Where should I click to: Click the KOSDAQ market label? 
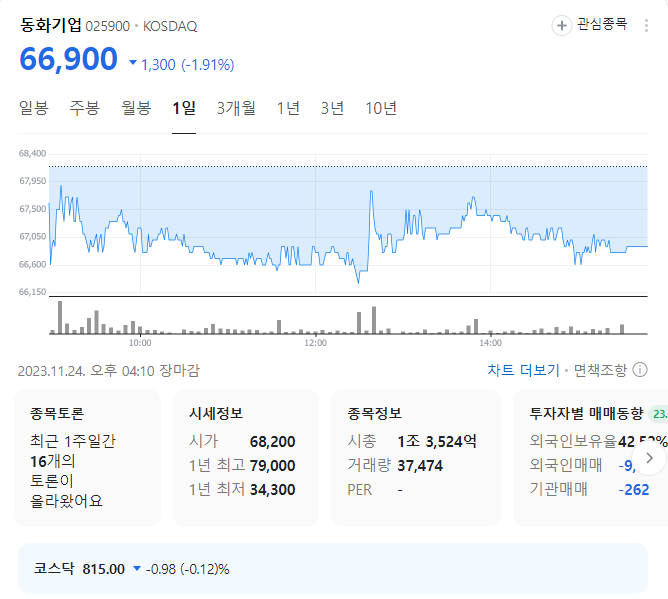tap(170, 26)
